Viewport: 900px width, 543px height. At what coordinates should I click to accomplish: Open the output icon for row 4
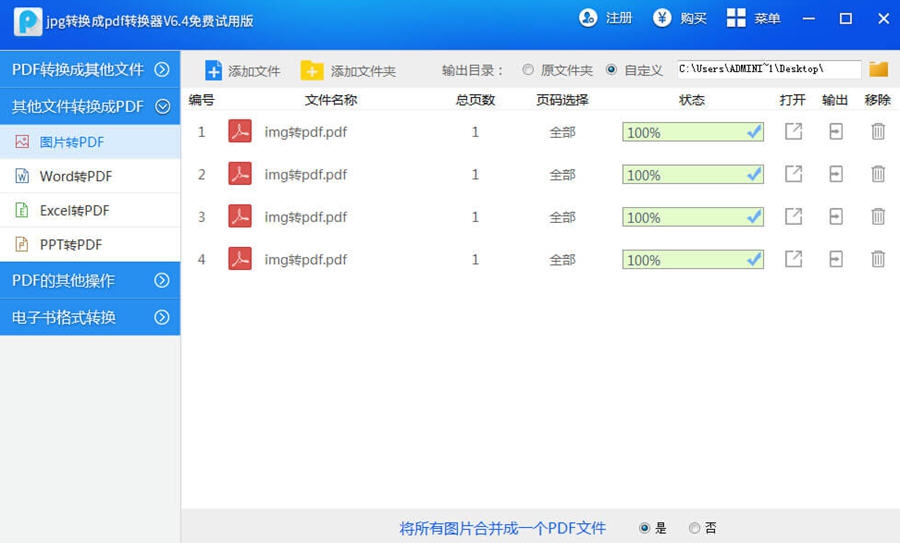[836, 259]
